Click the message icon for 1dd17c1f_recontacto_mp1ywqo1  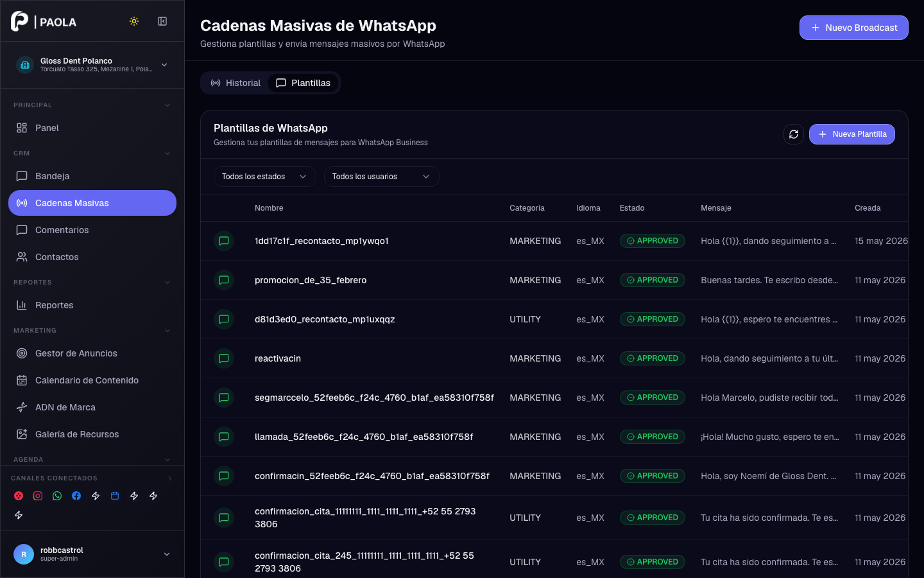224,241
